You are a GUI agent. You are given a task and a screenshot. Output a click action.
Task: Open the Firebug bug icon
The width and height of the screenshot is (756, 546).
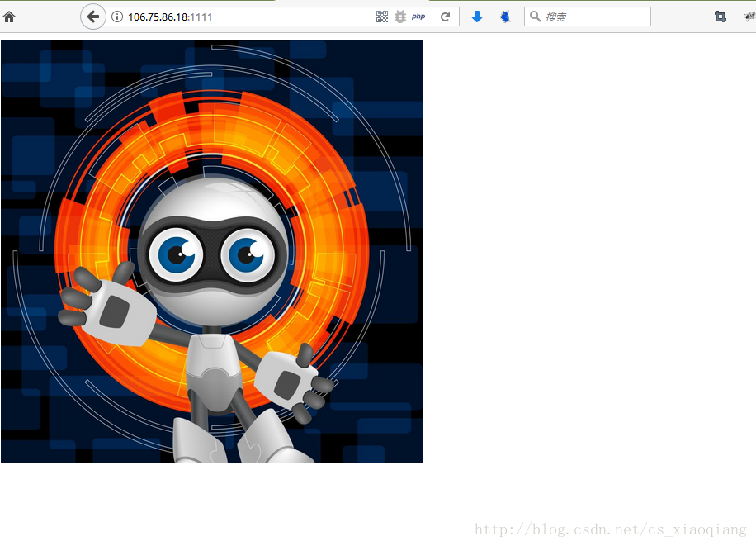point(400,17)
